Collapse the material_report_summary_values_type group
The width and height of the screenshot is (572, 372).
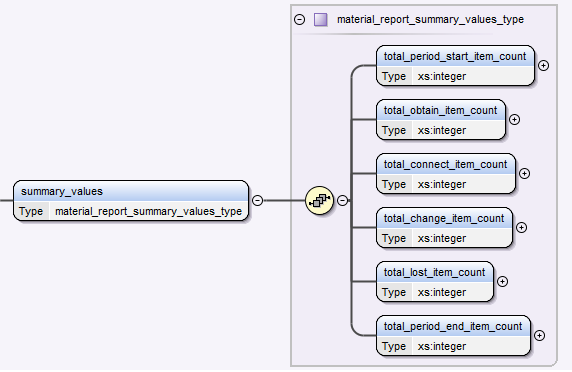tap(299, 19)
